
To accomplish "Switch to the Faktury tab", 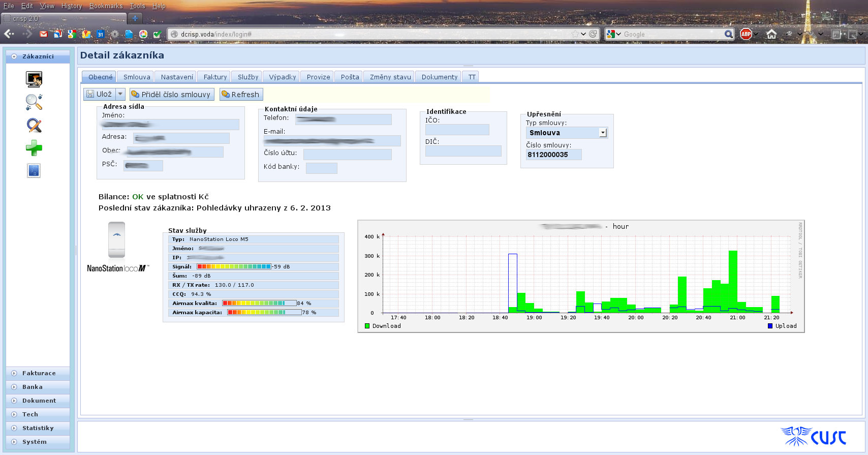I will pyautogui.click(x=215, y=77).
